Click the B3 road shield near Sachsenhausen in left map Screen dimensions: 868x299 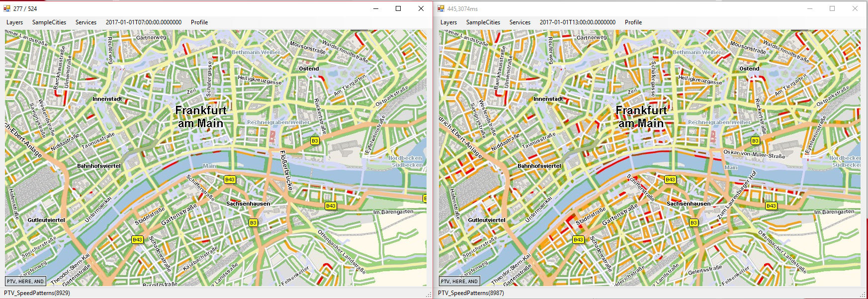click(x=253, y=223)
